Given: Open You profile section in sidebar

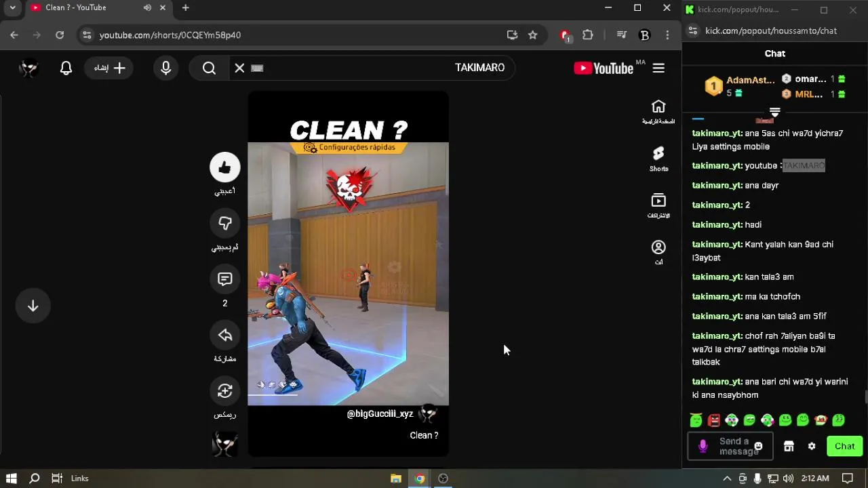Looking at the screenshot, I should tap(658, 252).
